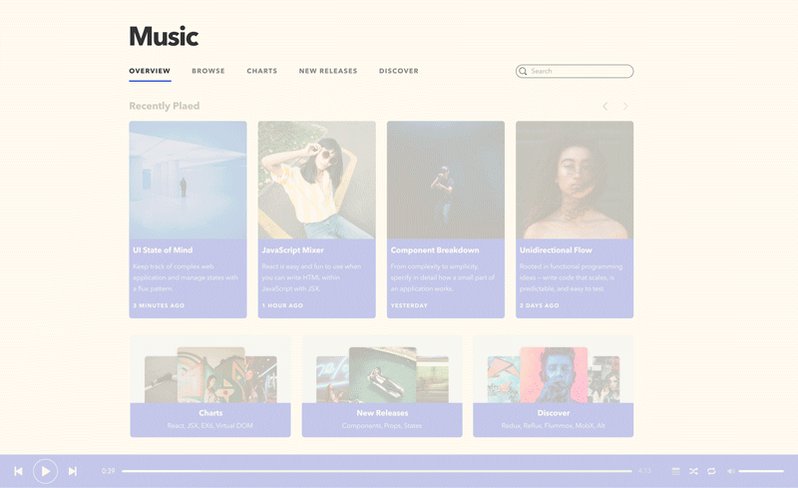Show next Recently Played items

click(625, 106)
